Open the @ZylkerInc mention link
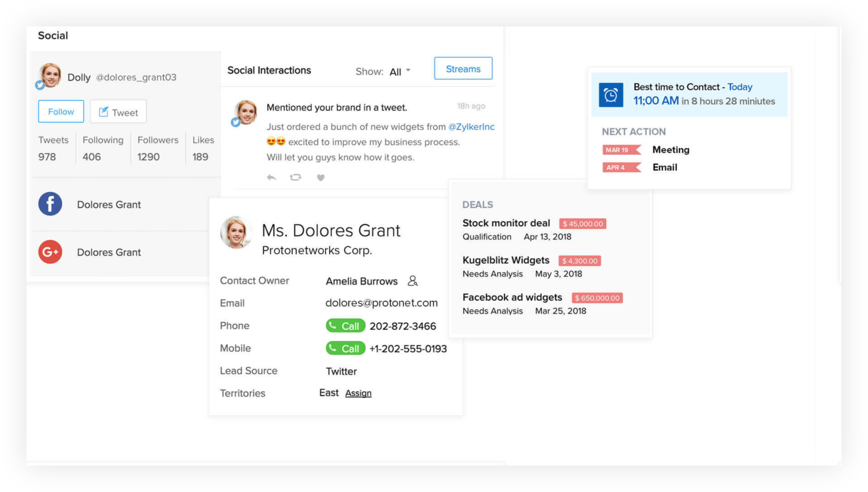 [471, 127]
